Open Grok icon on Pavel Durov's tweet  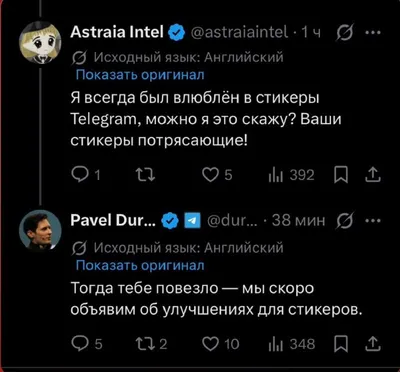pyautogui.click(x=344, y=220)
